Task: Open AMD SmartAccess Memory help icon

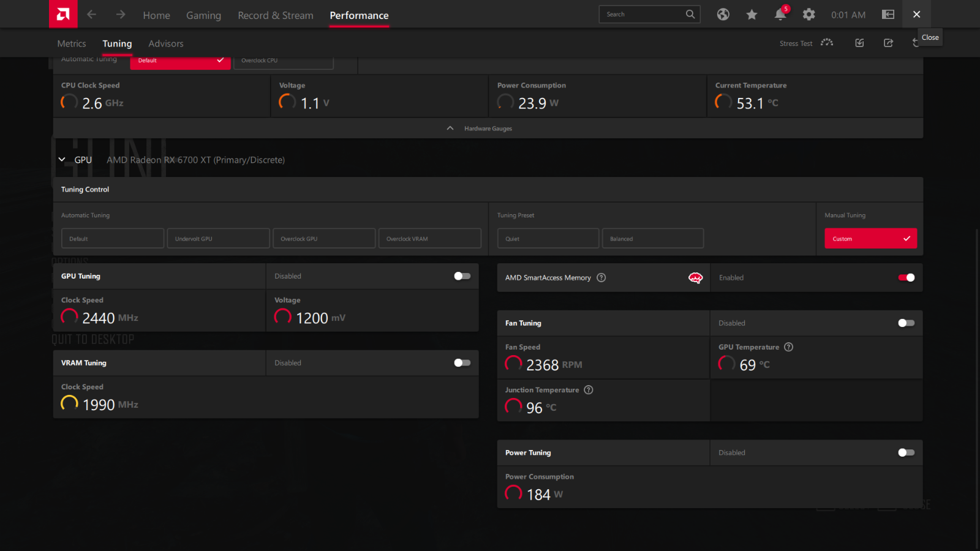Action: click(601, 278)
